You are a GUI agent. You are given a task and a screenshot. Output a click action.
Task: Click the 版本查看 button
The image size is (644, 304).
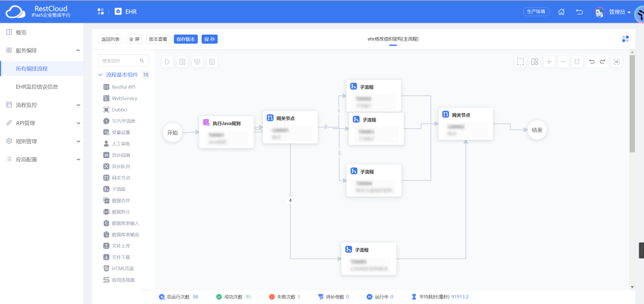158,39
